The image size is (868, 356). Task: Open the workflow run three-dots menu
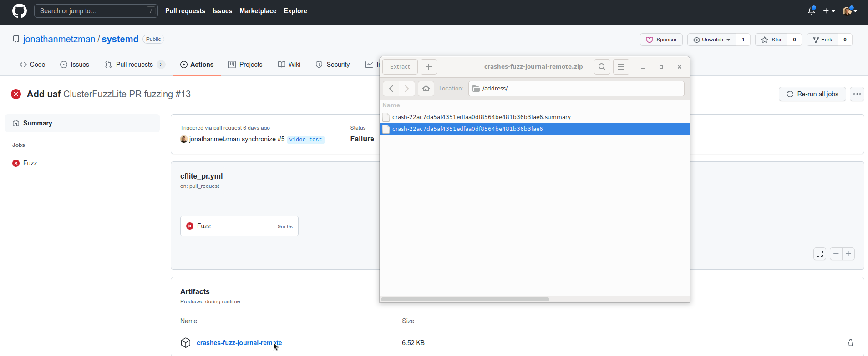coord(857,94)
